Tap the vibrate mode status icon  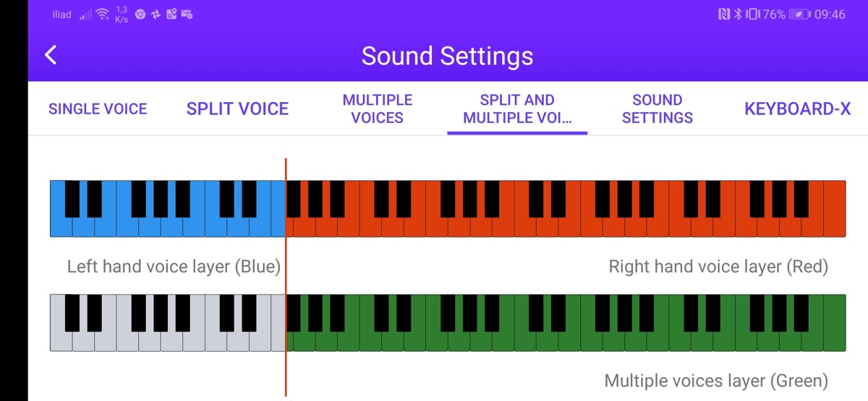(753, 14)
